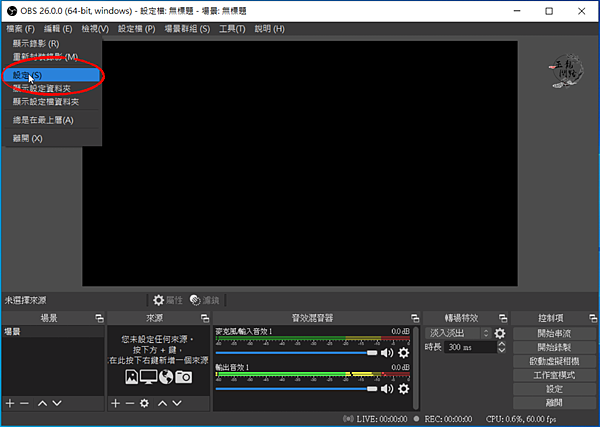Move scene up with arrow icon

pyautogui.click(x=42, y=403)
